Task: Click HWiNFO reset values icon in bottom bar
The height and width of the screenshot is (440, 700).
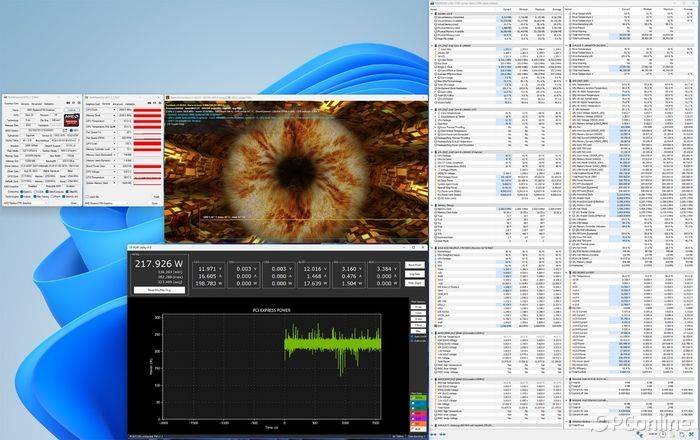Action: (x=682, y=434)
